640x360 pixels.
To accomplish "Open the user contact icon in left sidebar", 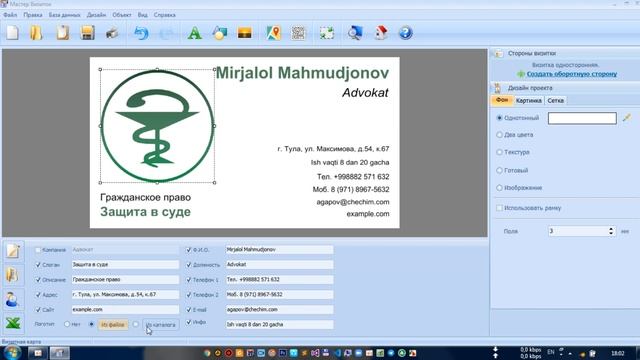I will coord(13,299).
